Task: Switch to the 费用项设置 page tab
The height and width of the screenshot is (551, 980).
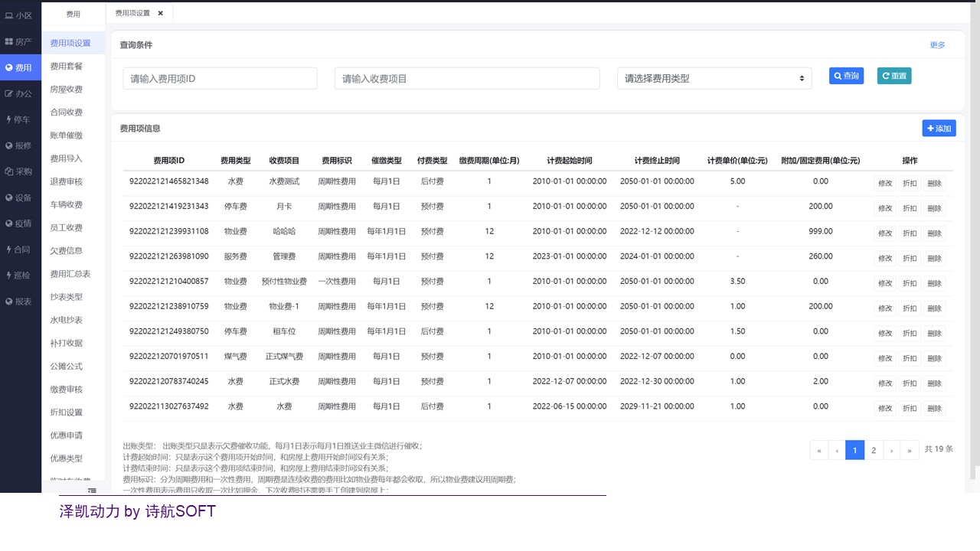Action: pos(132,13)
